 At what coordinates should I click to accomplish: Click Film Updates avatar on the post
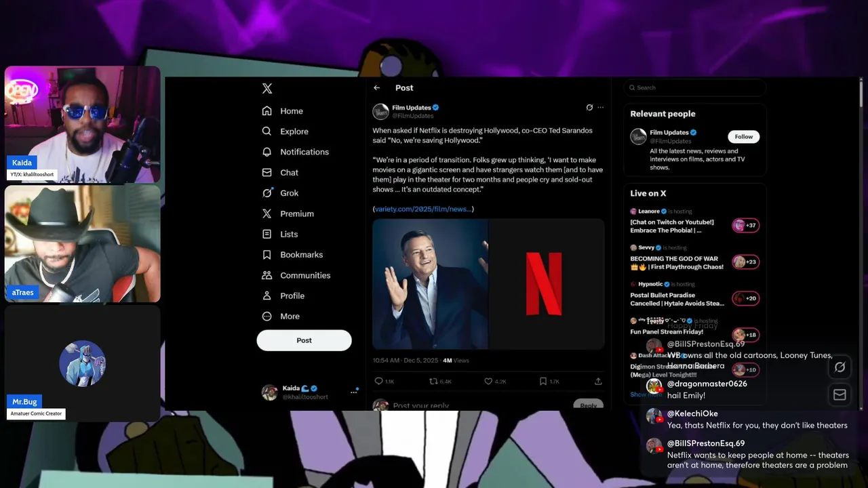point(381,111)
